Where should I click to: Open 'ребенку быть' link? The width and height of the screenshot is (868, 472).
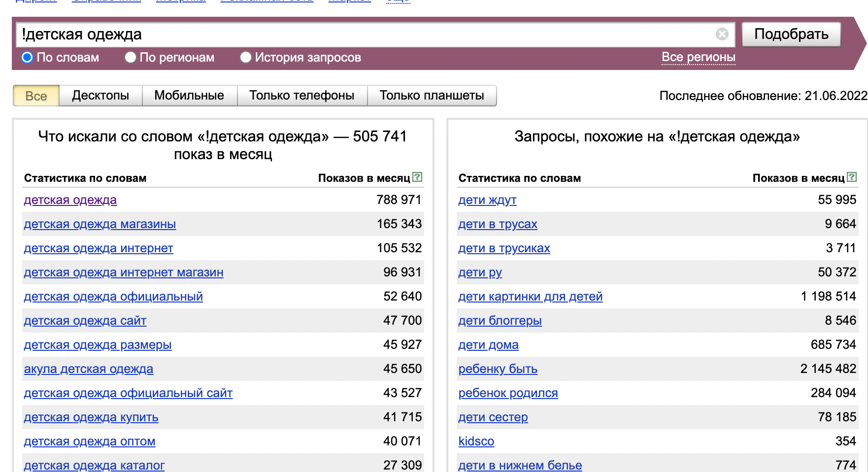click(x=498, y=369)
